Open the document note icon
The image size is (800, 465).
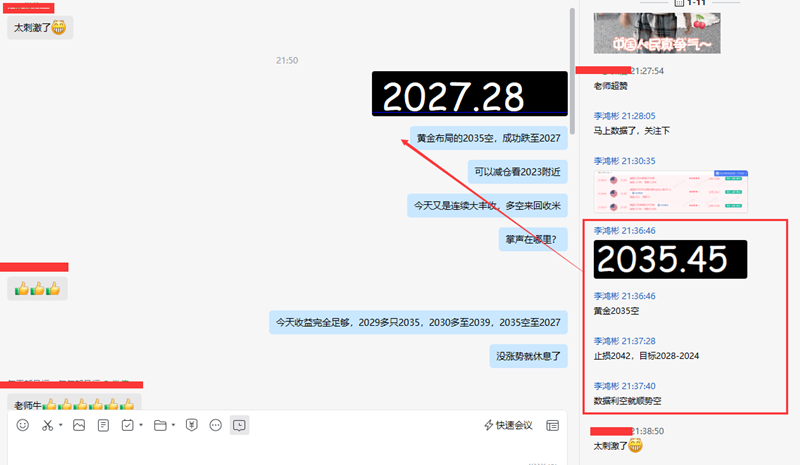point(103,425)
